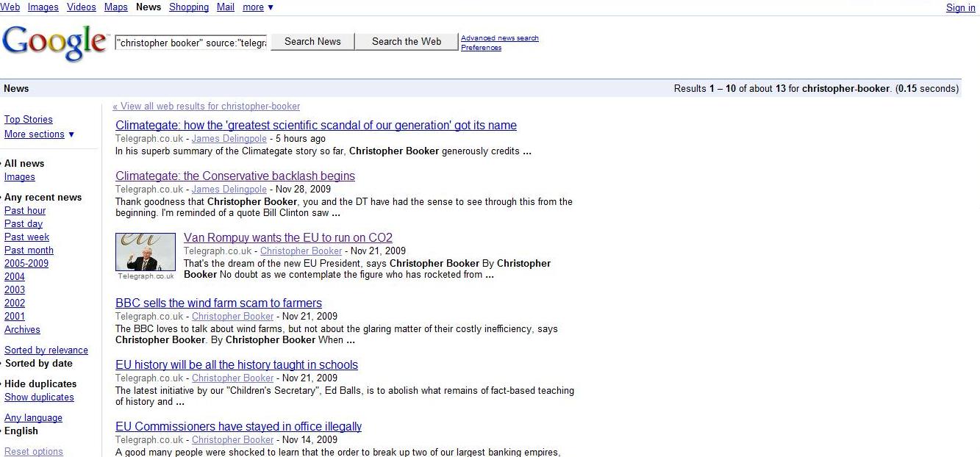
Task: Open James Delingpole link dated Nov 28, 2009
Action: coord(229,190)
